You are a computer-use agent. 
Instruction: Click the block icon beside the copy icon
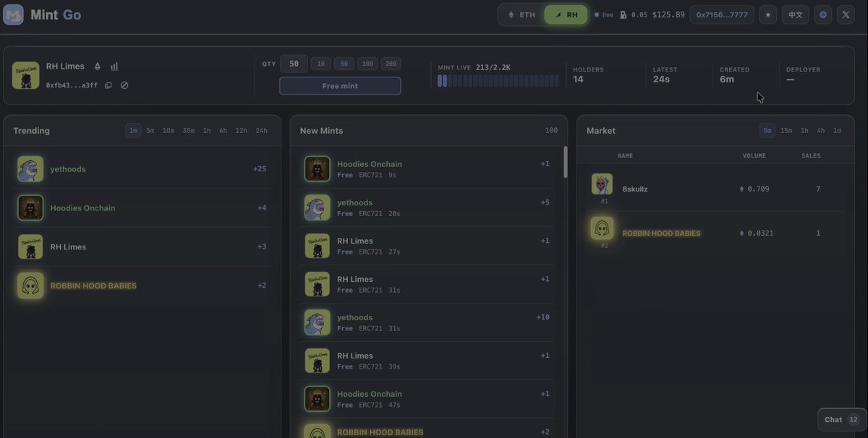point(124,85)
